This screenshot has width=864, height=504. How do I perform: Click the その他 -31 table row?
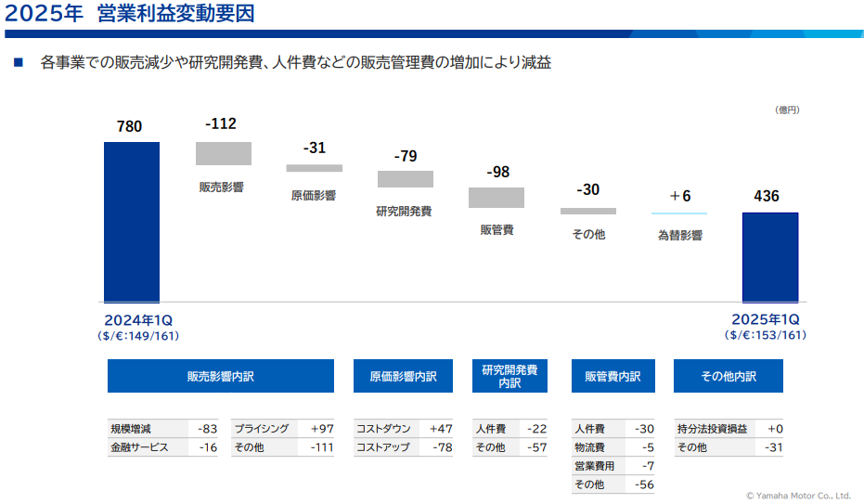point(729,447)
